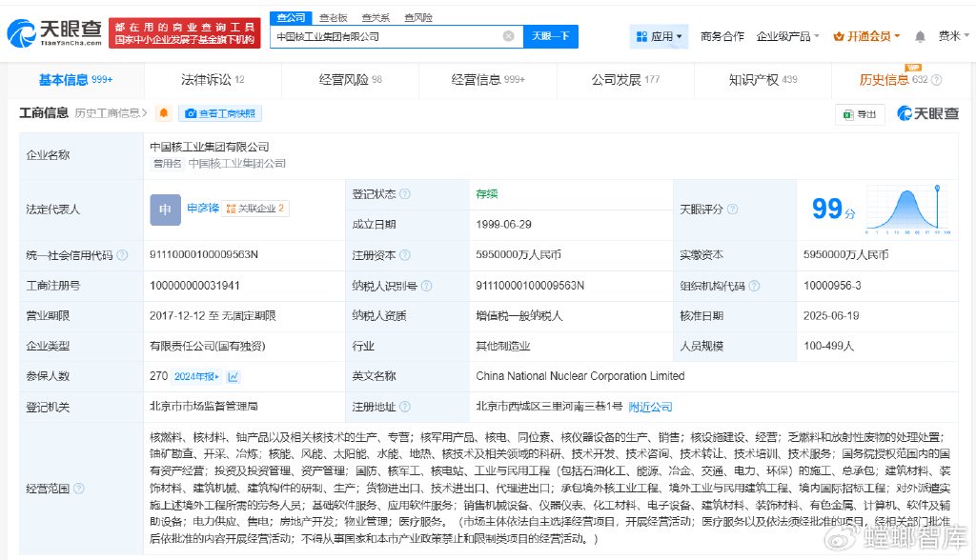Click the former name 中国核工业集团公司
The width and height of the screenshot is (976, 560).
[x=236, y=164]
